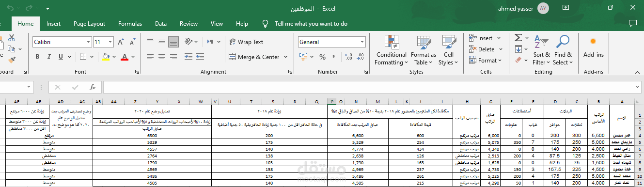Switch to Page Layout tab
The width and height of the screenshot is (644, 187).
coord(89,23)
